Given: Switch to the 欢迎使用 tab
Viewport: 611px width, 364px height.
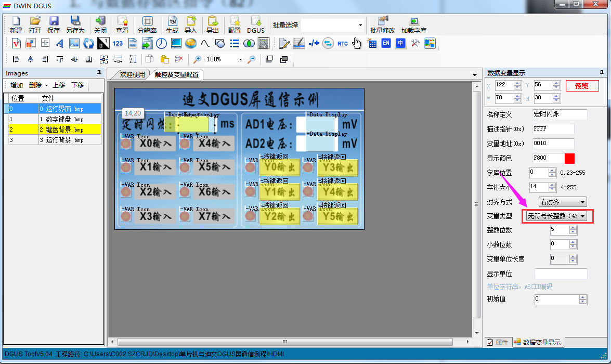Looking at the screenshot, I should (132, 74).
